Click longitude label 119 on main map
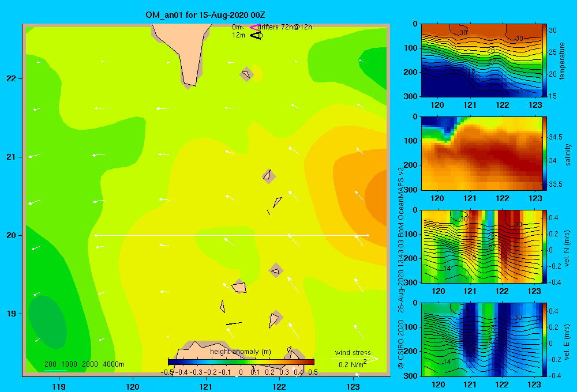This screenshot has width=577, height=392. point(59,386)
